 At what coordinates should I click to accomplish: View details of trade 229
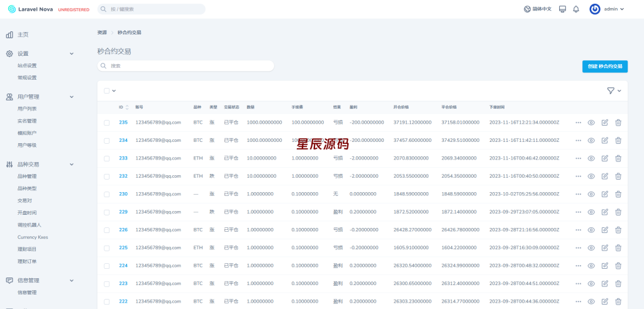[x=591, y=212]
